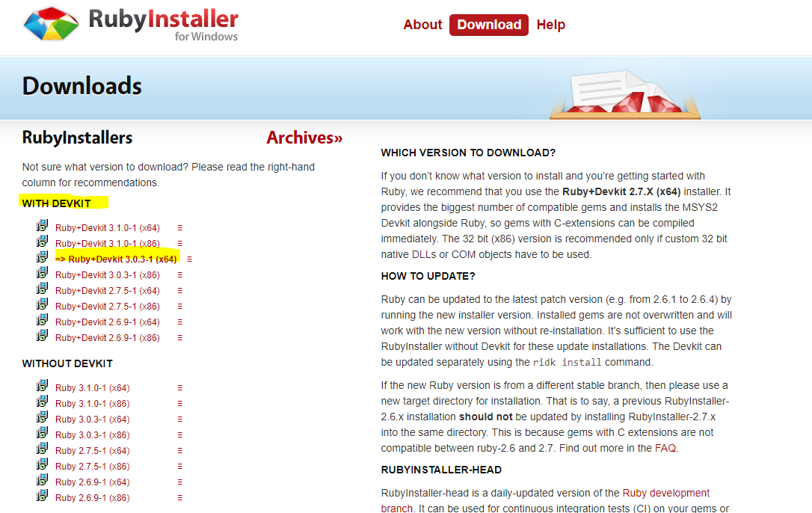The image size is (812, 513).
Task: Click installer icon beside Ruby+Devkit 3.1.0-1 (x64)
Action: (42, 226)
